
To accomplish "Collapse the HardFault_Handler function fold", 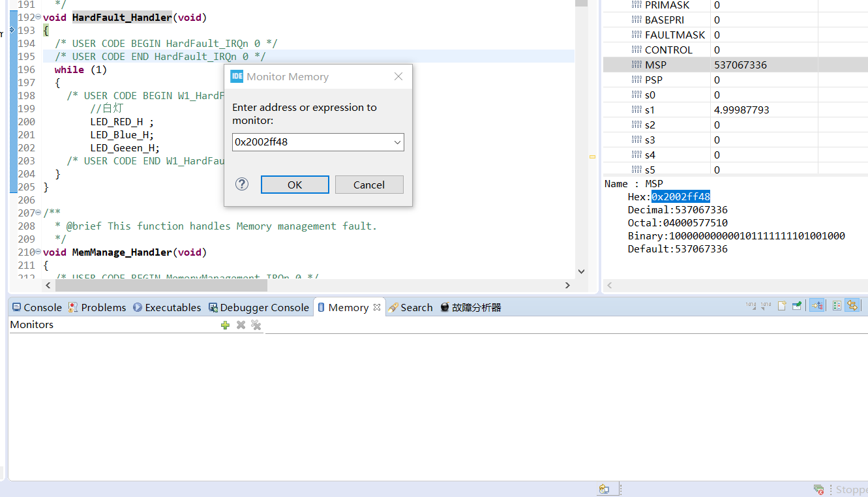I will tap(37, 17).
